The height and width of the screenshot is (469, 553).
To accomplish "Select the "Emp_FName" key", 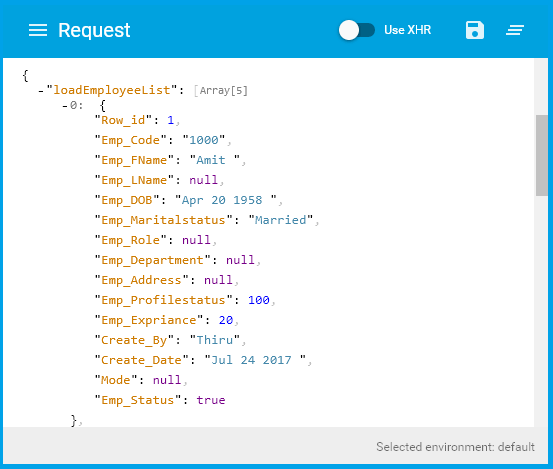I will point(134,160).
